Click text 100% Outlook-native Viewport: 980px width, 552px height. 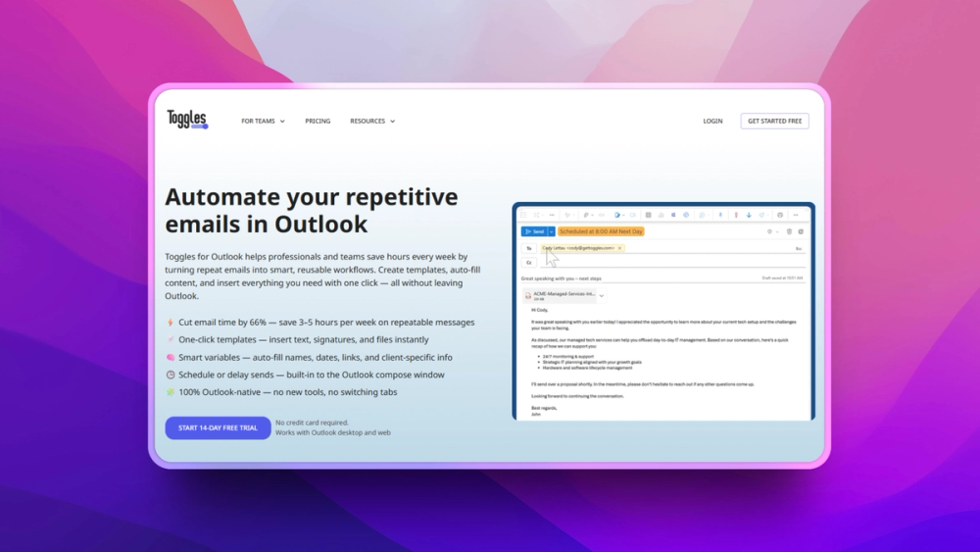coord(220,392)
